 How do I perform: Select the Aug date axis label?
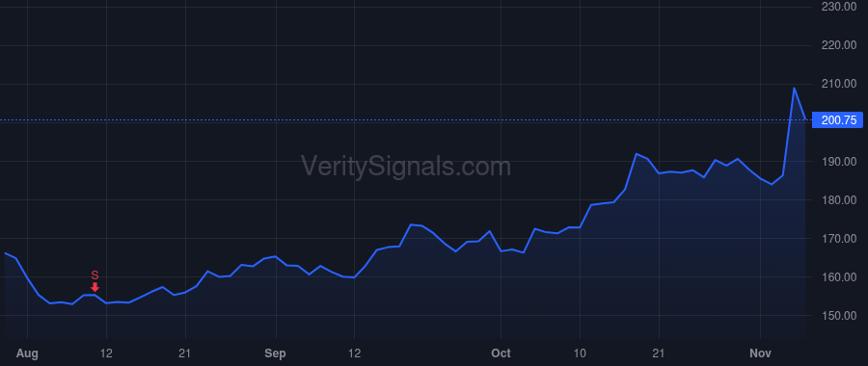point(27,353)
